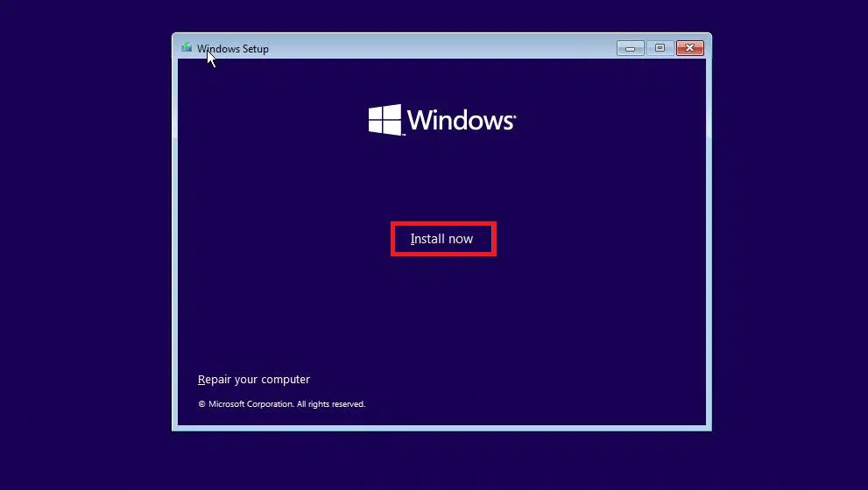Click the Microsoft Corporation copyright text
Screen dimensions: 868x490
click(281, 403)
